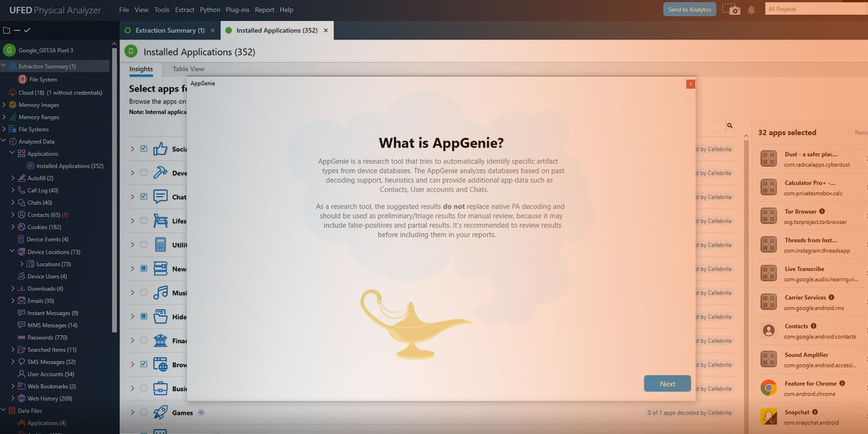
Task: Toggle the News category checkbox
Action: coord(144,269)
